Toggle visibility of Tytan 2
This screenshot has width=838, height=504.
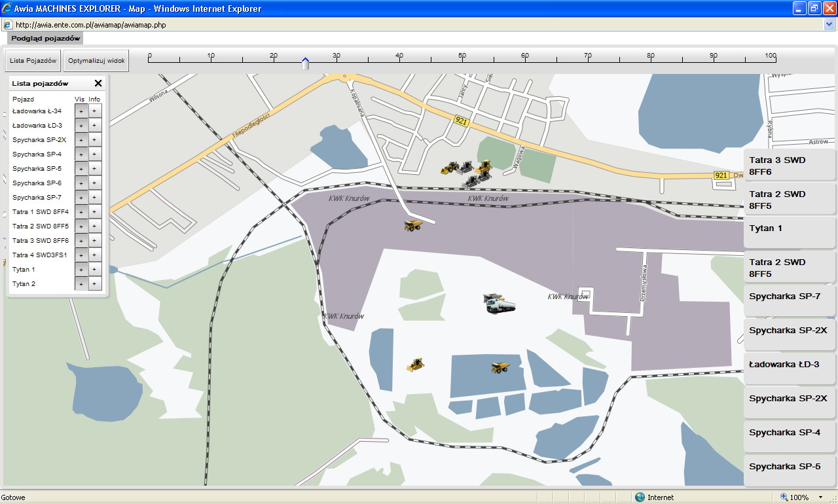coord(81,283)
